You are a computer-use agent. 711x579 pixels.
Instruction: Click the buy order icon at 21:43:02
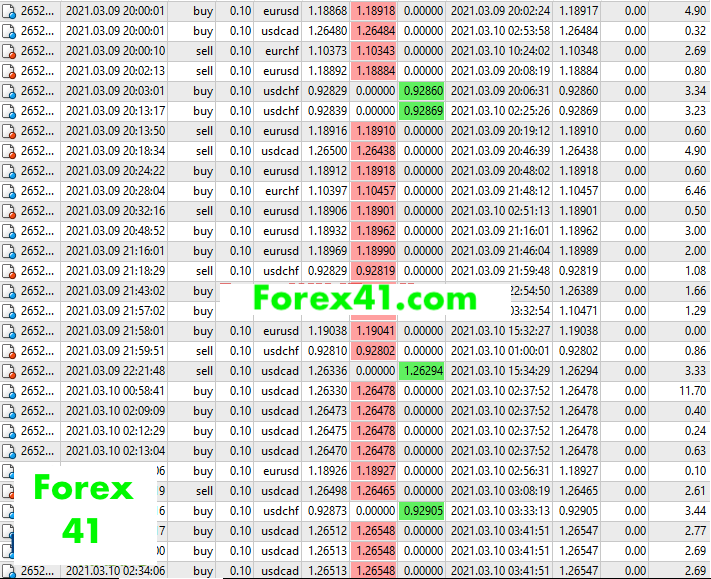[9, 291]
